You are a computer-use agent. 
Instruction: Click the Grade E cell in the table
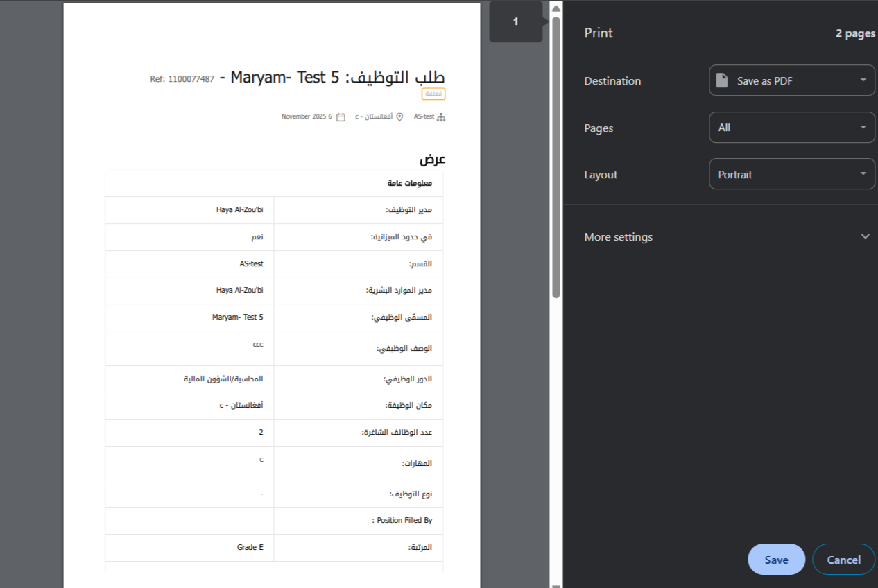click(250, 547)
